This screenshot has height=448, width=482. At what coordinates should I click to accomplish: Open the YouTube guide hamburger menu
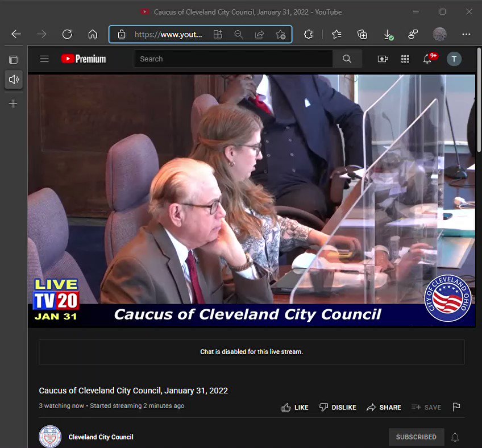tap(44, 59)
